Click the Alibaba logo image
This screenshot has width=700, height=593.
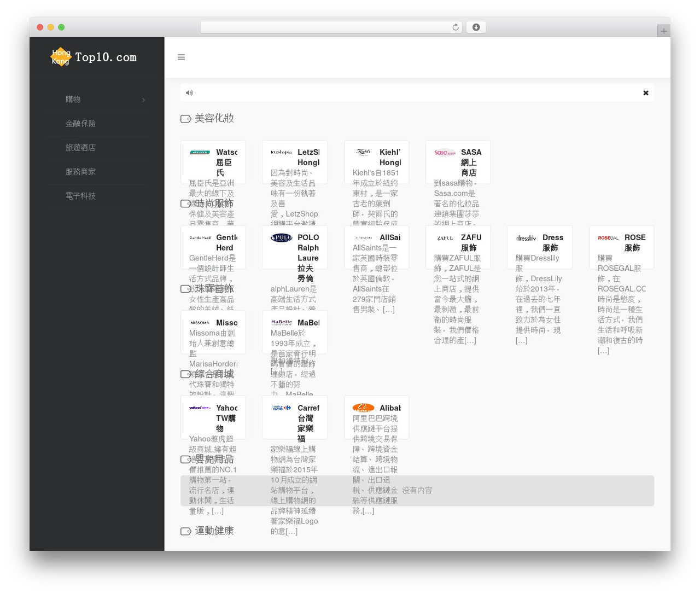tap(364, 408)
